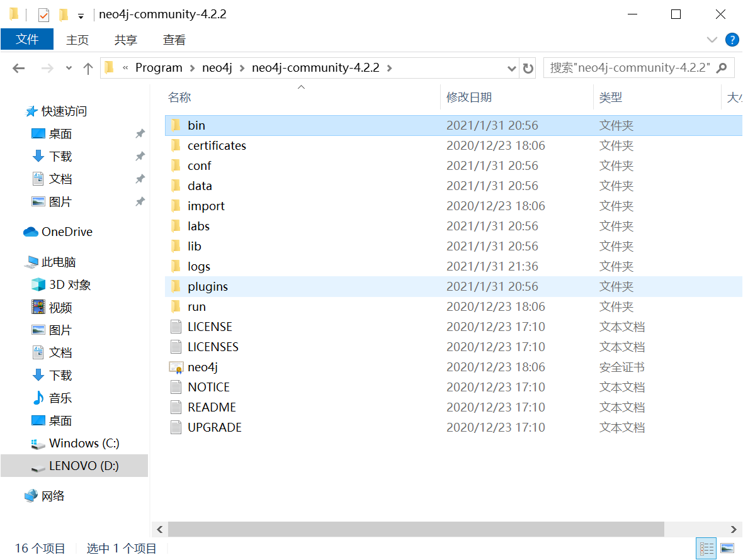Expand the chevron after the Program breadcrumb
743x560 pixels.
pyautogui.click(x=193, y=68)
